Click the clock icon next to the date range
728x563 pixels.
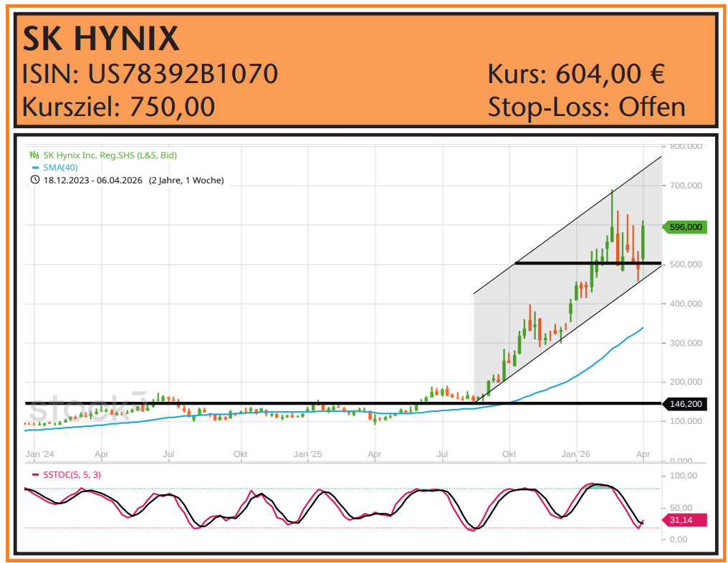click(x=35, y=180)
